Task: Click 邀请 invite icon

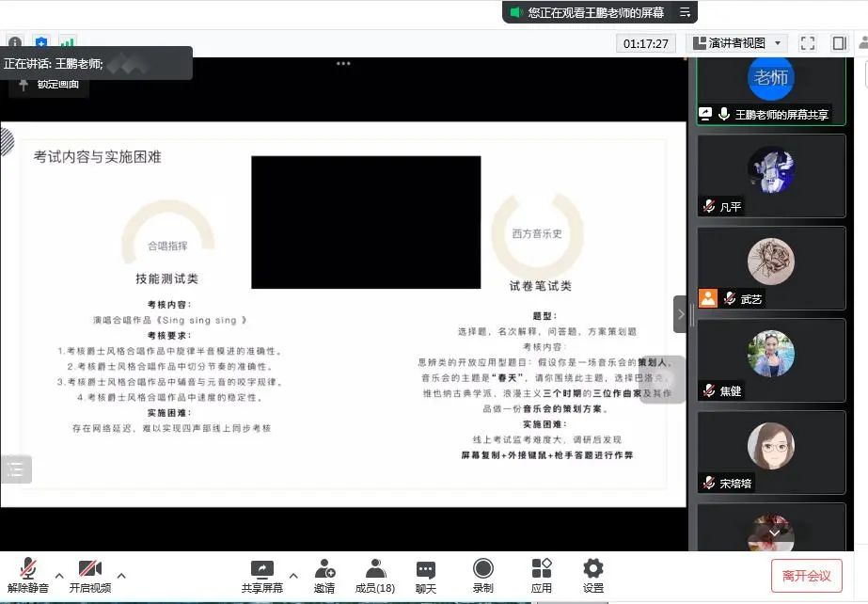Action: 324,575
